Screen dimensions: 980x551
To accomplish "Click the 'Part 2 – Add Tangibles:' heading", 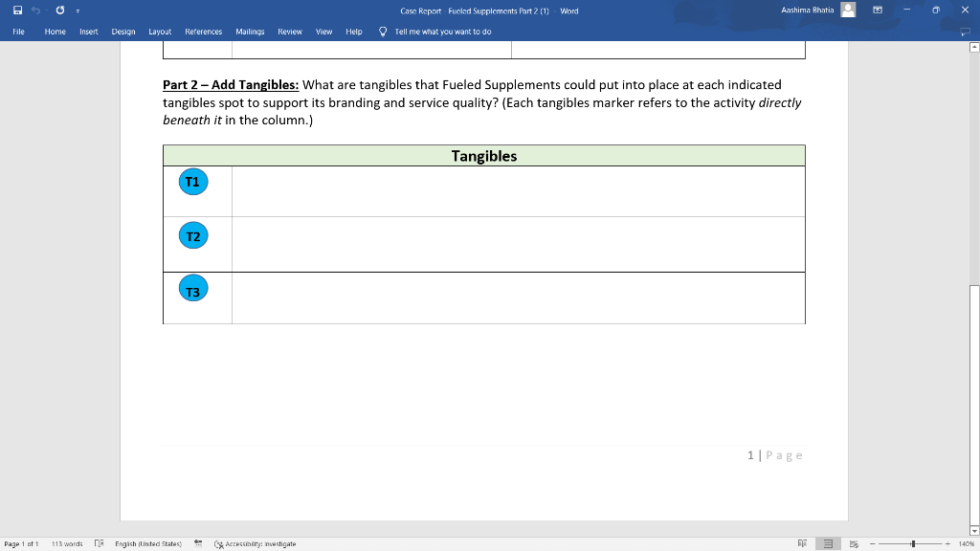I will [231, 84].
